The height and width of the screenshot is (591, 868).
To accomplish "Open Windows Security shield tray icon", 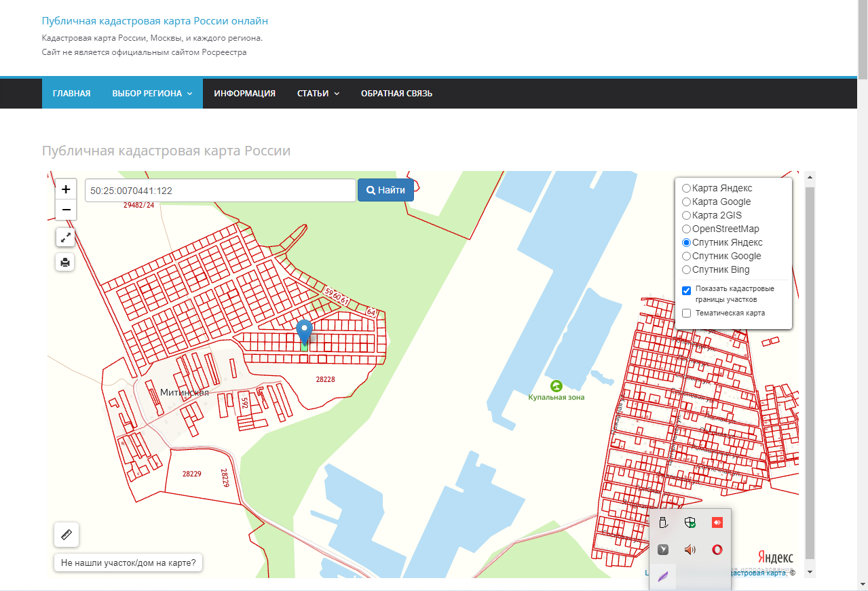I will pos(690,522).
